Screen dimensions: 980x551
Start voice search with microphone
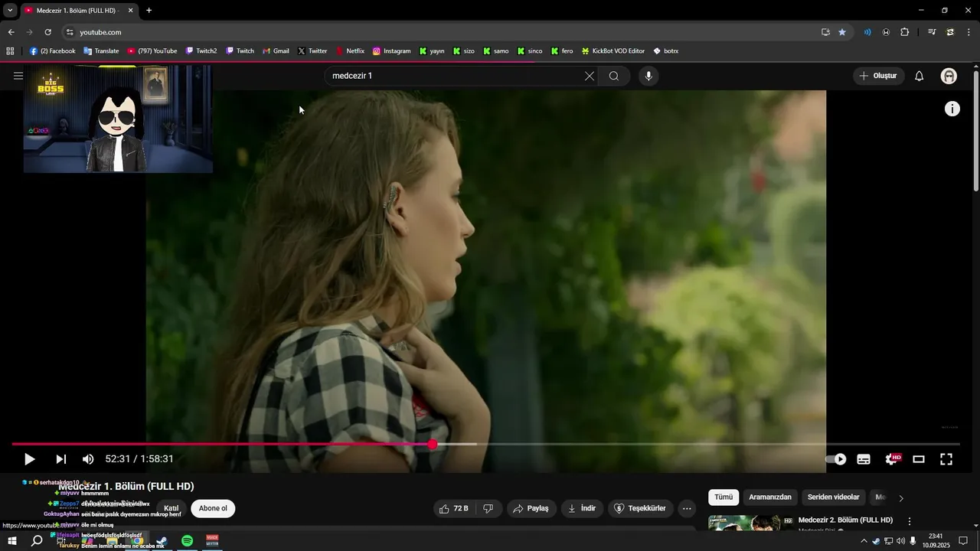648,76
